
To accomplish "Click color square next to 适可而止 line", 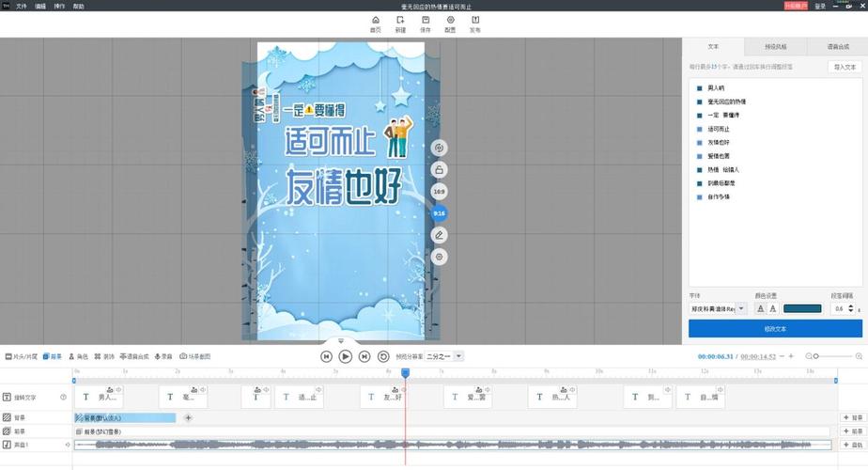I will tap(699, 129).
